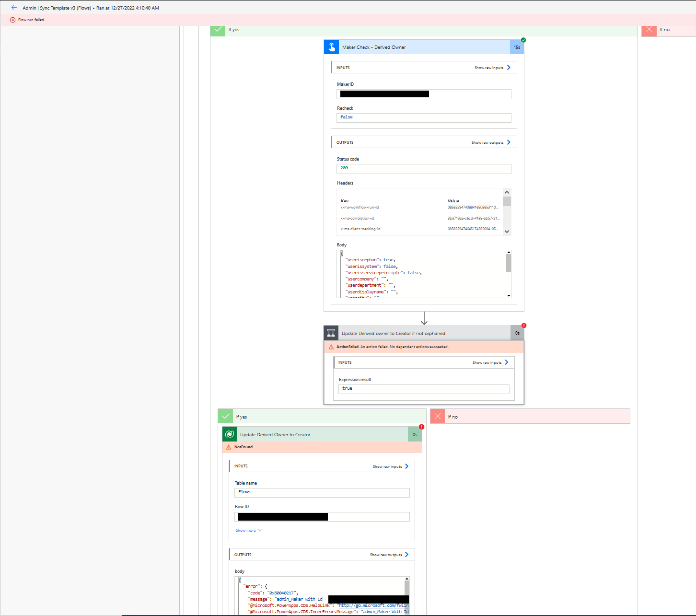Open Show raw outputs for Update Derived Owner to Creator

tap(388, 554)
